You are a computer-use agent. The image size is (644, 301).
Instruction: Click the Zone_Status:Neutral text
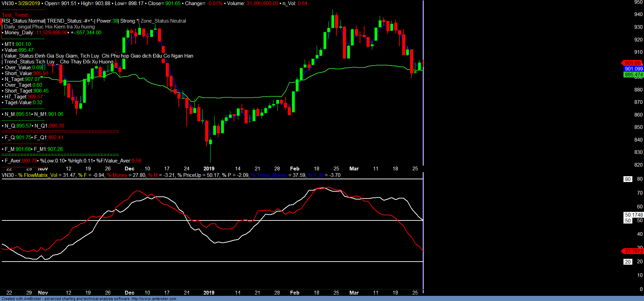click(163, 21)
